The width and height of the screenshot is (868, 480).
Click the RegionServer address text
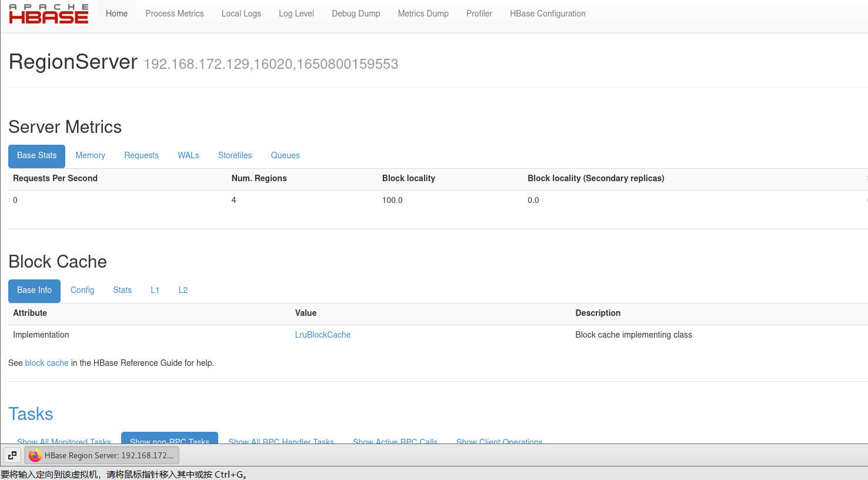tap(271, 64)
